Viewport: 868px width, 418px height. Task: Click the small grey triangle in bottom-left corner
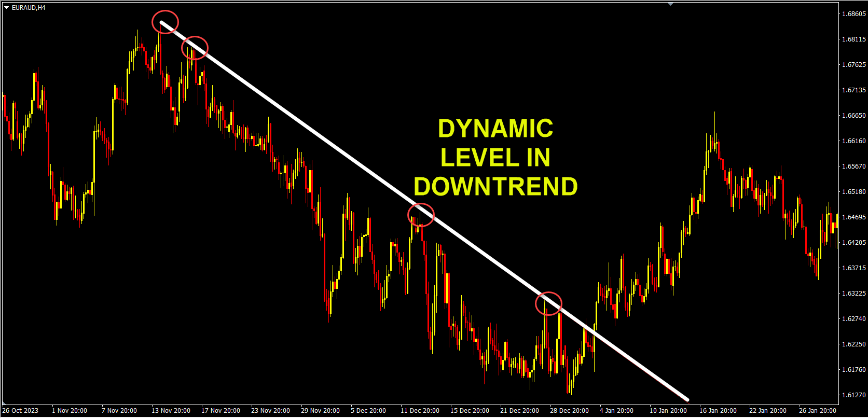pyautogui.click(x=5, y=403)
